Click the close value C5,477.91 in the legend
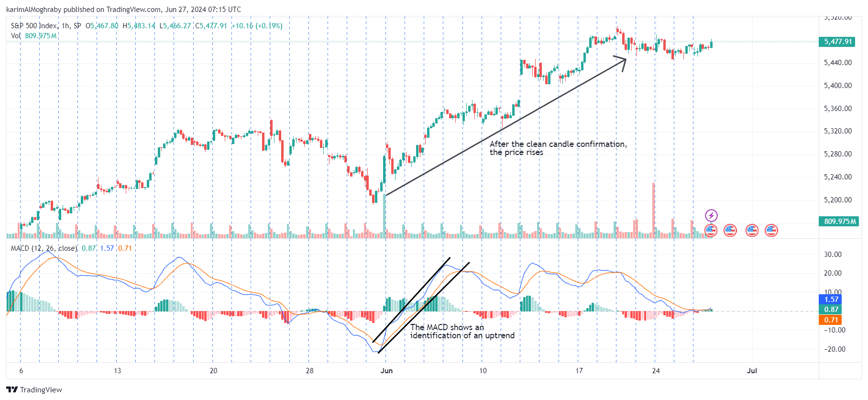Screen dimensions: 868x400 211,26
